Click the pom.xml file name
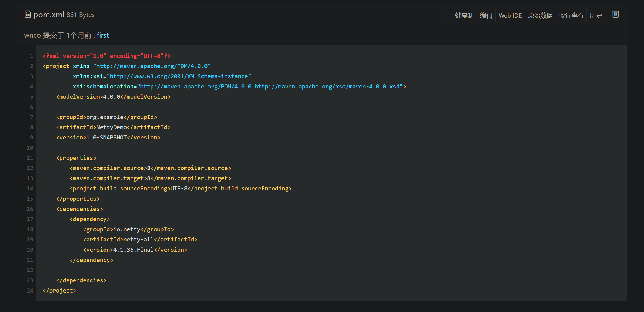 pos(49,15)
